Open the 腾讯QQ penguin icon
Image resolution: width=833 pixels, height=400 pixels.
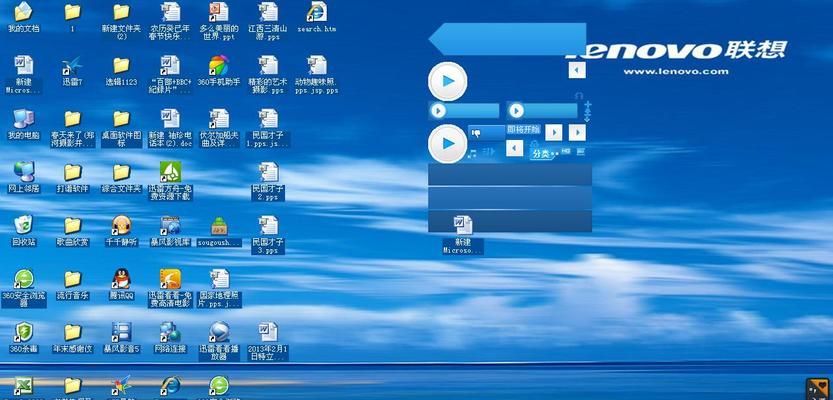[x=121, y=279]
